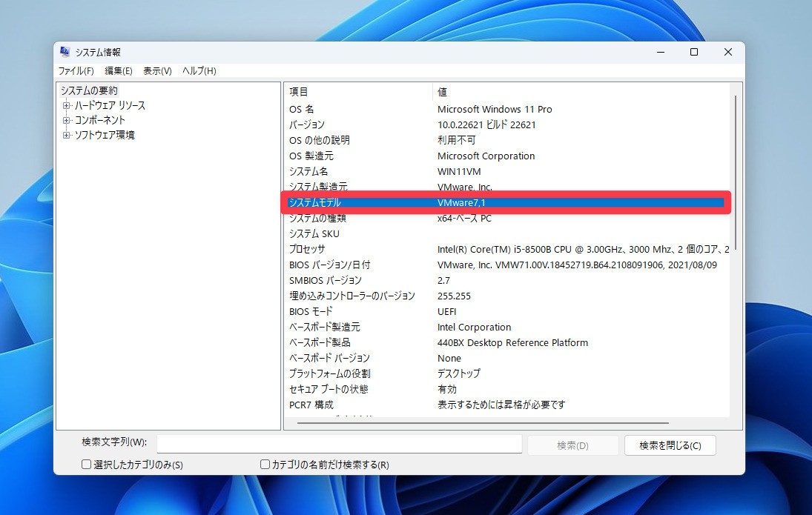Screen dimensions: 812x515
Task: Select the 埋め込みコントローラーのバージョン row
Action: pyautogui.click(x=507, y=296)
